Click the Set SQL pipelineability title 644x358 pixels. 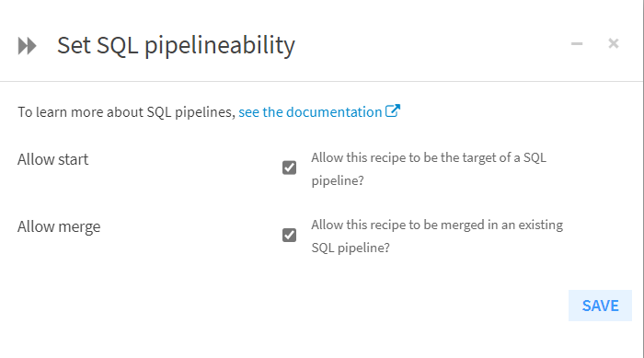coord(176,46)
